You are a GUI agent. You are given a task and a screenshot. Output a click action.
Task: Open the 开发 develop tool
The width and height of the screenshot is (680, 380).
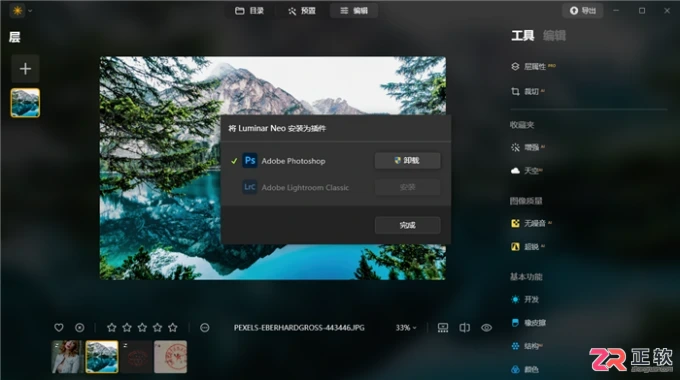[525, 299]
